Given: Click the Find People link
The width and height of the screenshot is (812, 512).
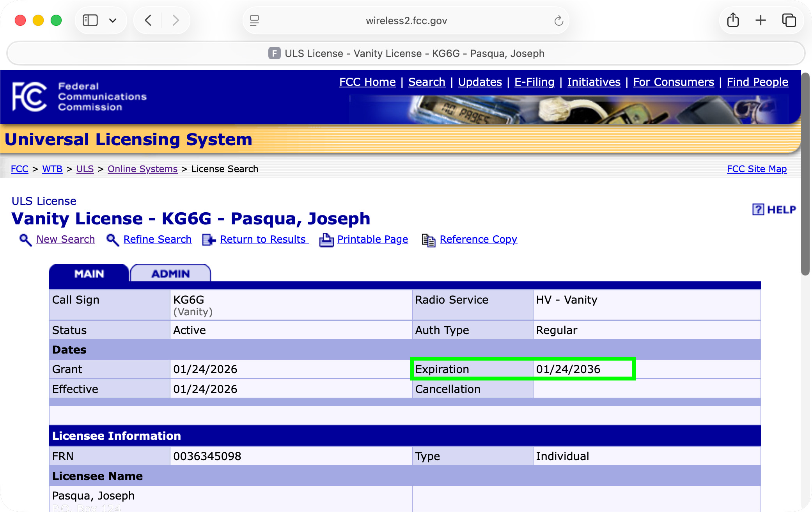Looking at the screenshot, I should pos(757,82).
